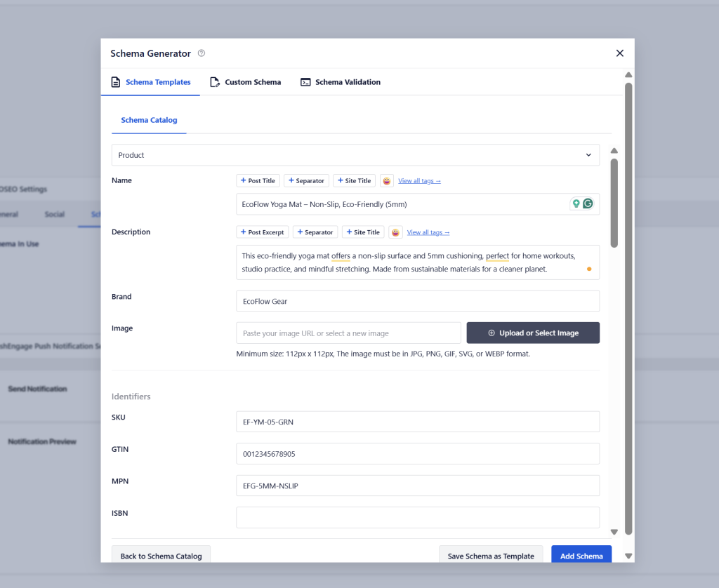Insert the Site Title tag into the Description

(x=363, y=232)
